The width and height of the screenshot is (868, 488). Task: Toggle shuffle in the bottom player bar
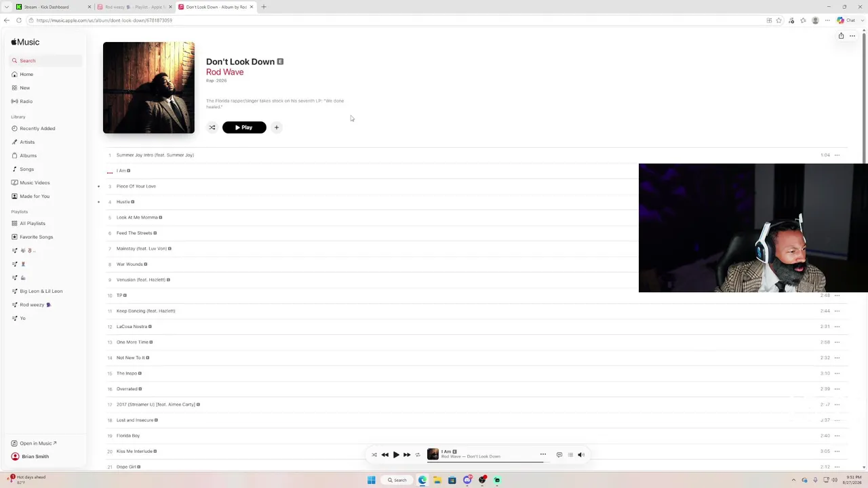(374, 455)
